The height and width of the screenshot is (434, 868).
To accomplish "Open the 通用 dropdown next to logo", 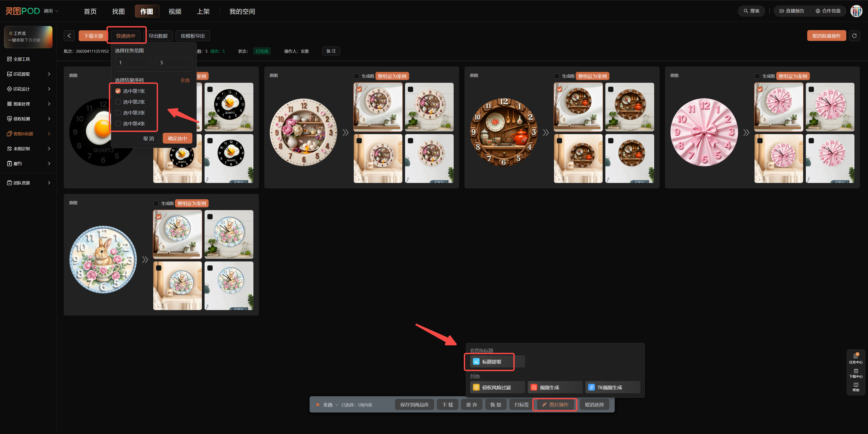I will (51, 11).
